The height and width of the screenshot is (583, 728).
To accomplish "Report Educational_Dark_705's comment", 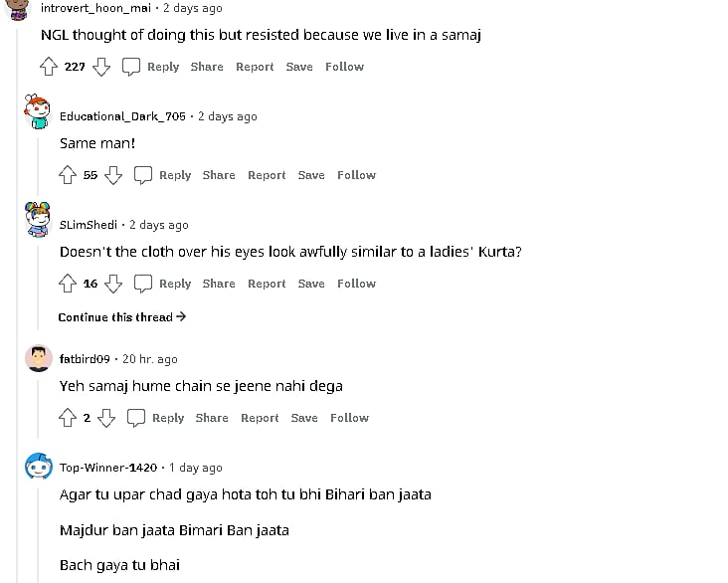I will point(267,175).
